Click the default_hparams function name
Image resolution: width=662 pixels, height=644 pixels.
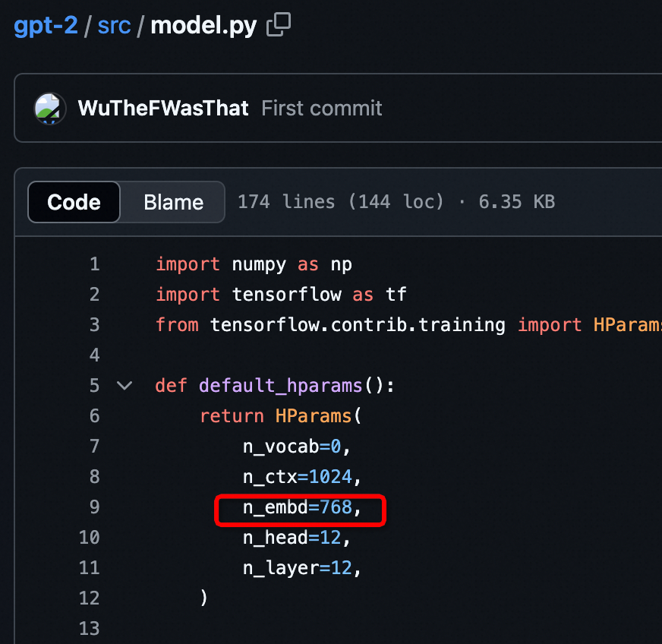(x=280, y=386)
